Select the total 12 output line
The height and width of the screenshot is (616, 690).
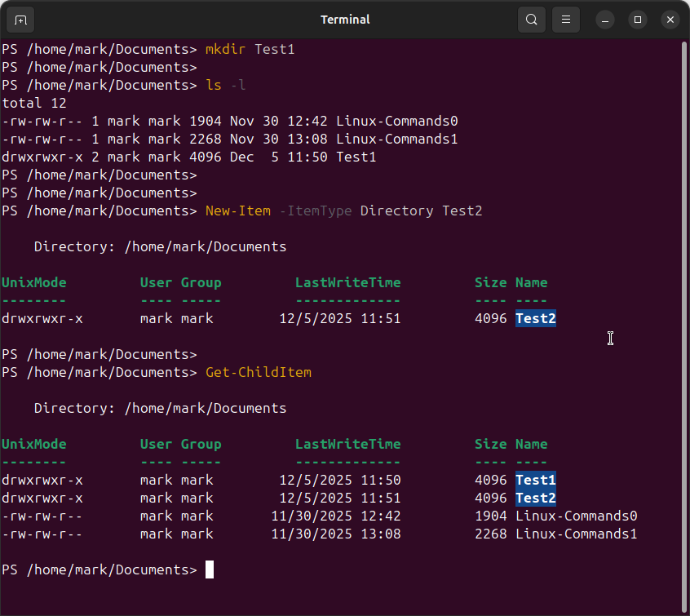coord(31,103)
